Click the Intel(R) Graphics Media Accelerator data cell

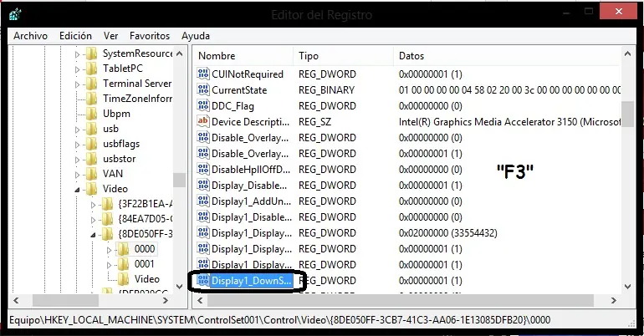coord(509,122)
